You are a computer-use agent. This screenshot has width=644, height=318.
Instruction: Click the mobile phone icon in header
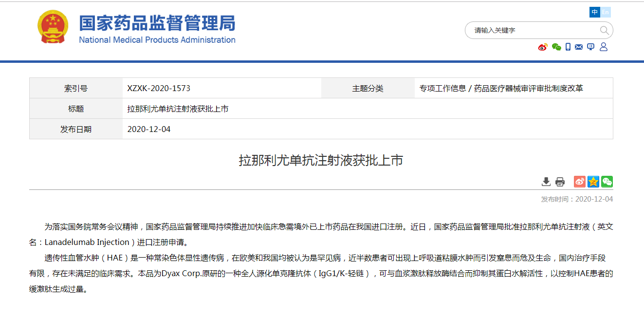(568, 47)
